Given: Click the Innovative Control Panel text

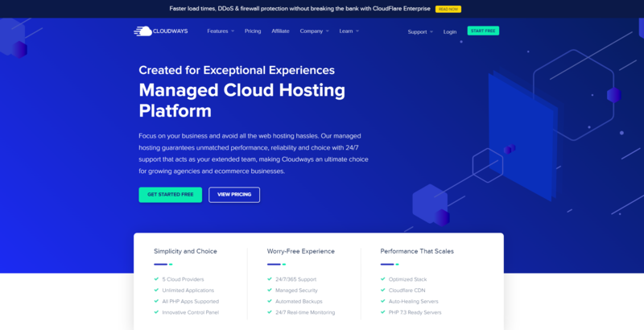Looking at the screenshot, I should point(191,313).
